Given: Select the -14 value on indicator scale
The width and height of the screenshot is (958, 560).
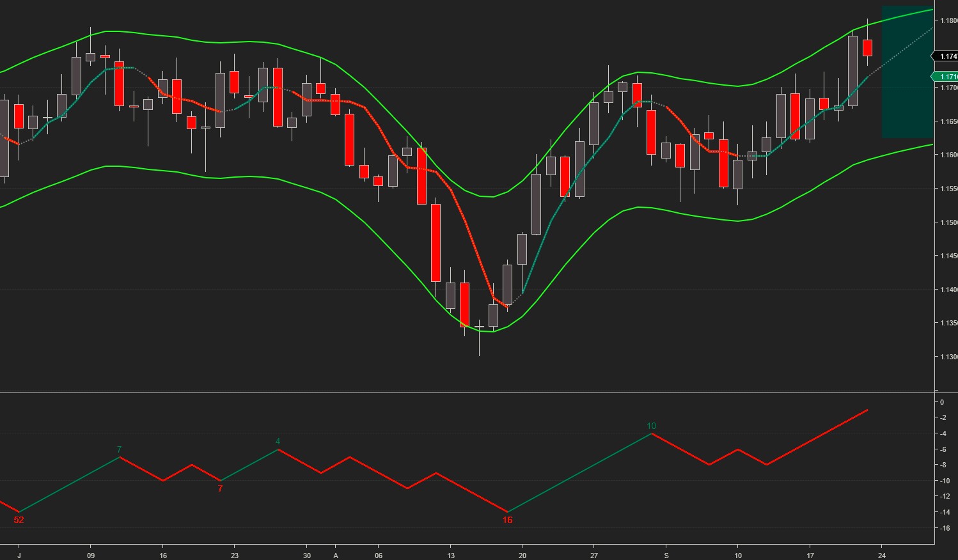Looking at the screenshot, I should [x=945, y=512].
